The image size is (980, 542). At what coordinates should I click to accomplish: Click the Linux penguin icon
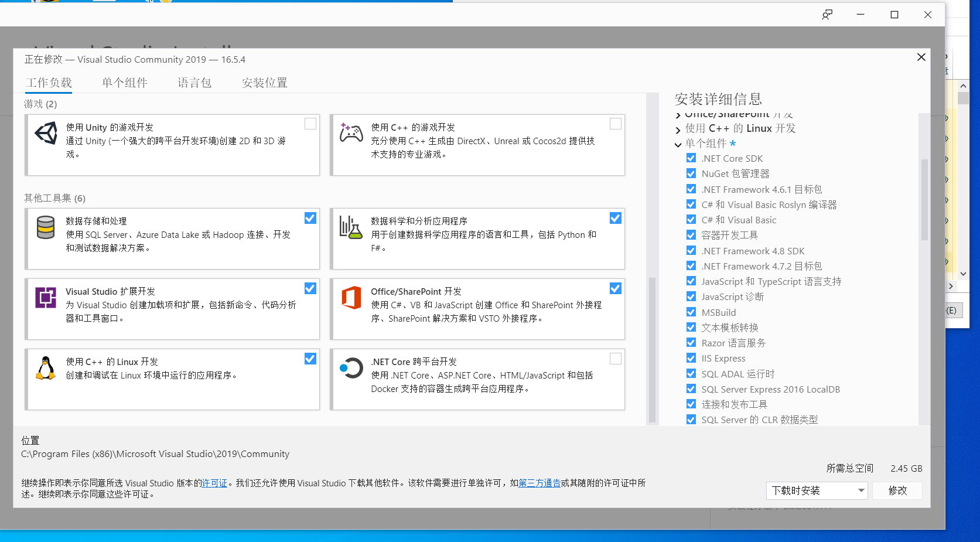pyautogui.click(x=46, y=368)
